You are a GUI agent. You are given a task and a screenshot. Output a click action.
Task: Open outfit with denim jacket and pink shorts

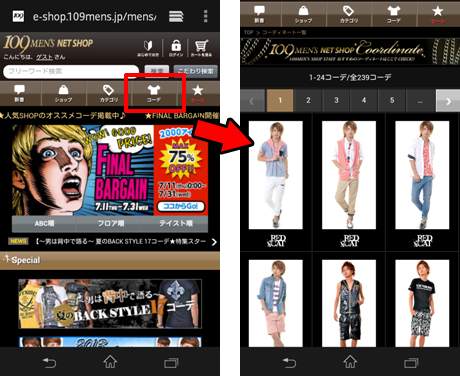tap(276, 303)
